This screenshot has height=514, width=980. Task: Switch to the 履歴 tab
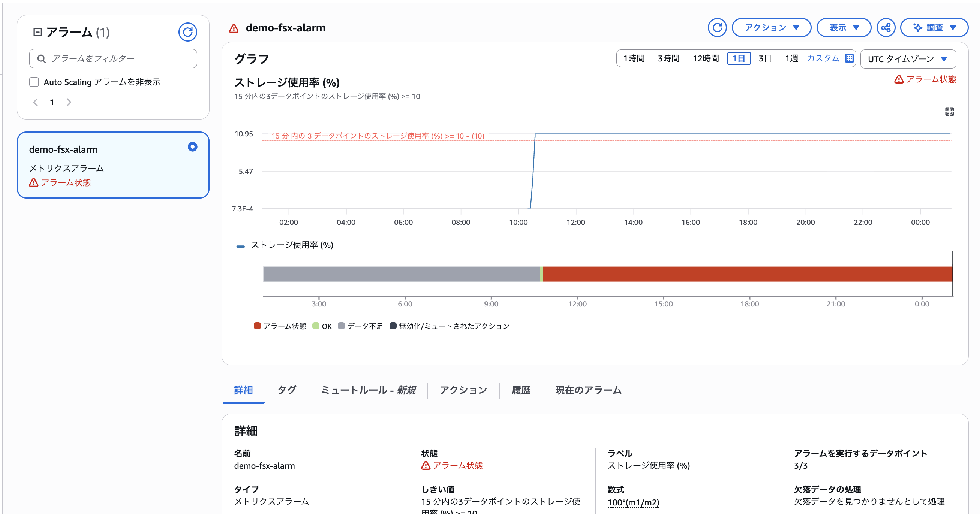521,390
